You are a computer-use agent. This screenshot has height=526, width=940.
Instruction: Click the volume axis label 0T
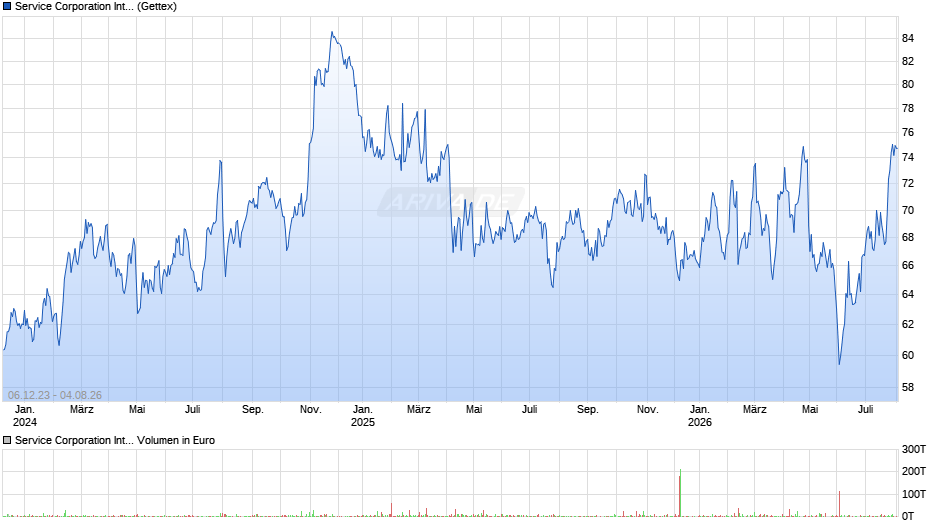click(x=908, y=516)
